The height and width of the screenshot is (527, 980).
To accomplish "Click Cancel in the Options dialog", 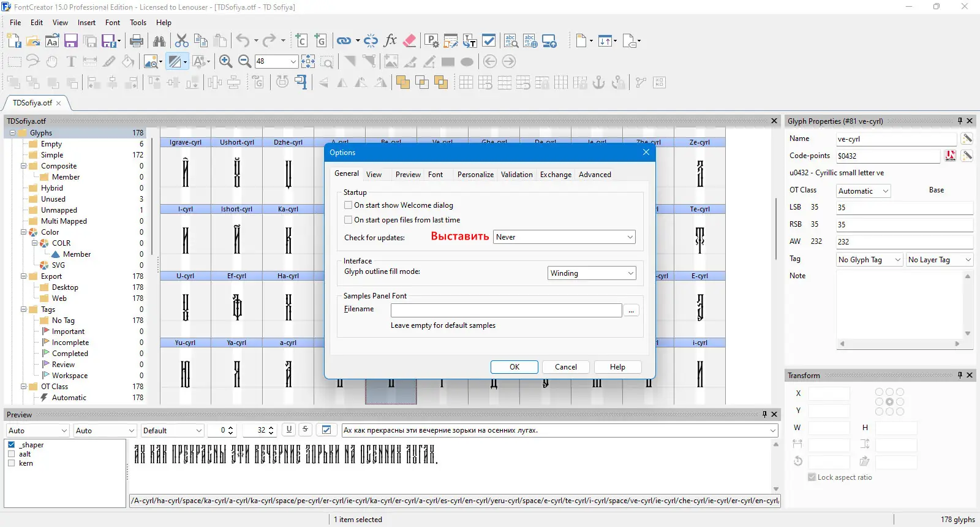I will [566, 367].
